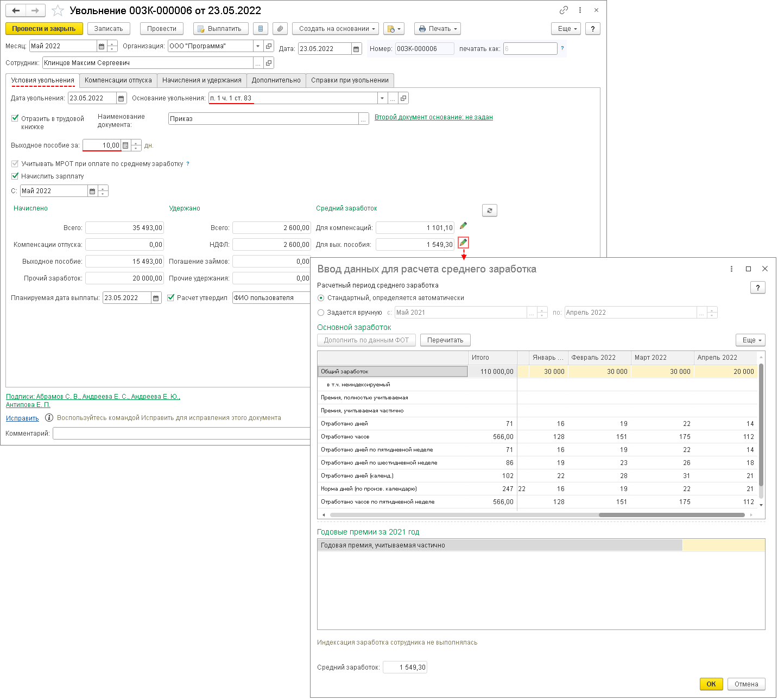
Task: Select Стандартный, определяется автоматически radio
Action: click(x=321, y=298)
